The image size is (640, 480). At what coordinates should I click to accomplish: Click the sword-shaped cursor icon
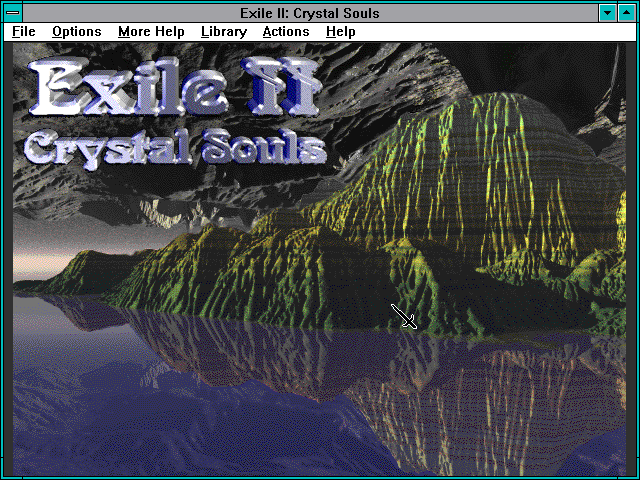[404, 317]
